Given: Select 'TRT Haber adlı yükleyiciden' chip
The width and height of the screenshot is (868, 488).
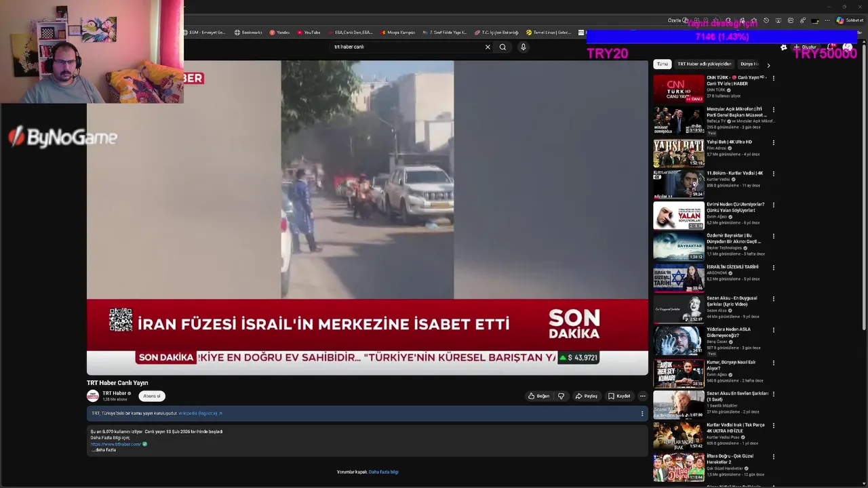Looking at the screenshot, I should (704, 64).
